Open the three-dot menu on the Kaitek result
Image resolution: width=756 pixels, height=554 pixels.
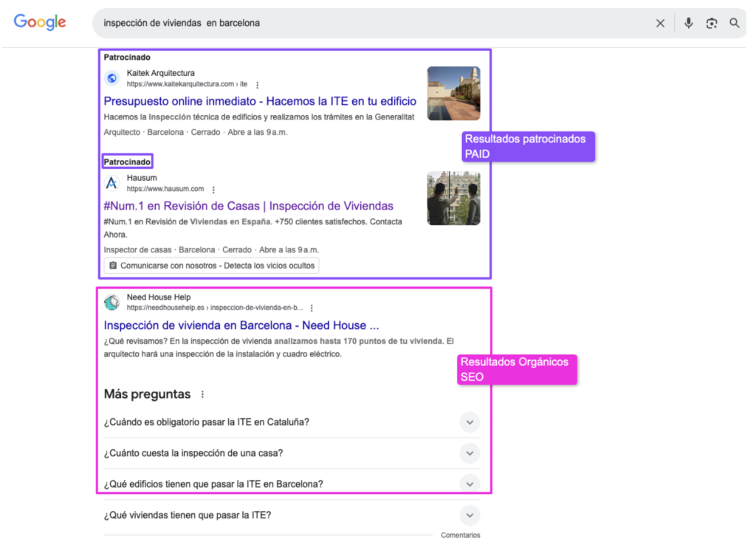pyautogui.click(x=257, y=84)
